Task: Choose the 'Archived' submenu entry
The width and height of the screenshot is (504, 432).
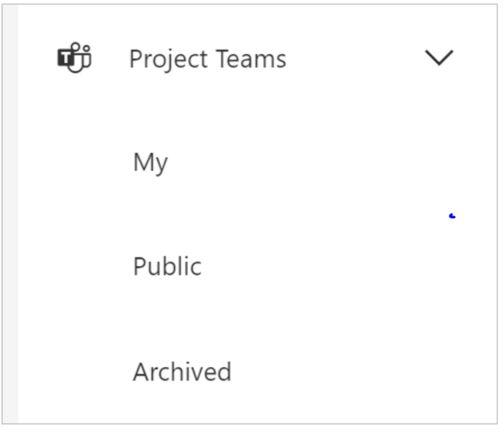Action: coord(182,372)
